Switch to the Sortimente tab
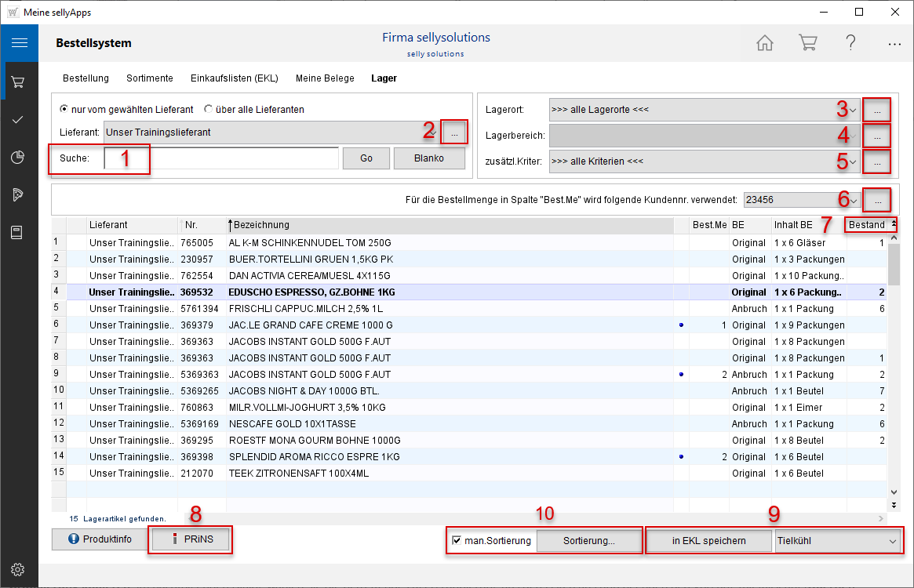This screenshot has width=914, height=588. click(x=150, y=78)
